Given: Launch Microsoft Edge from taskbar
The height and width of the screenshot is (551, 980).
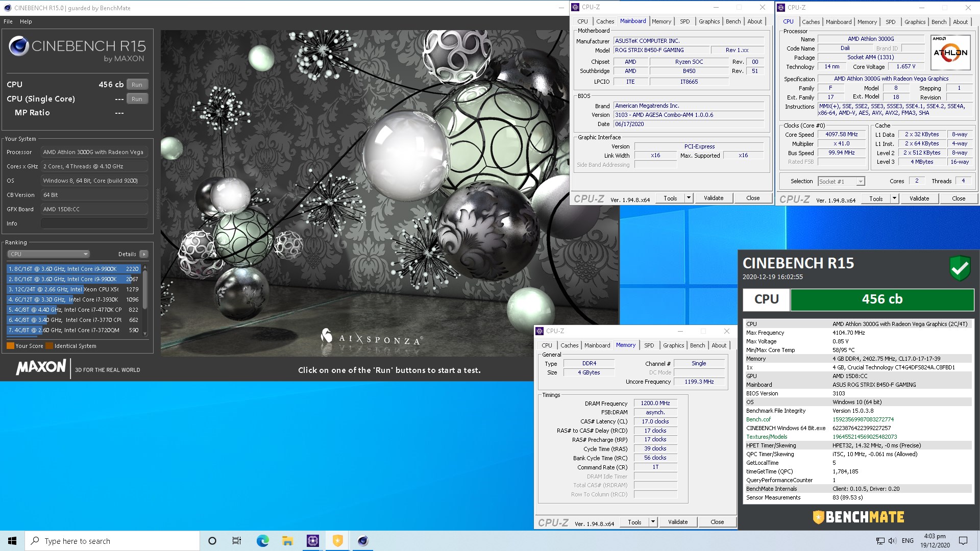Looking at the screenshot, I should click(262, 541).
